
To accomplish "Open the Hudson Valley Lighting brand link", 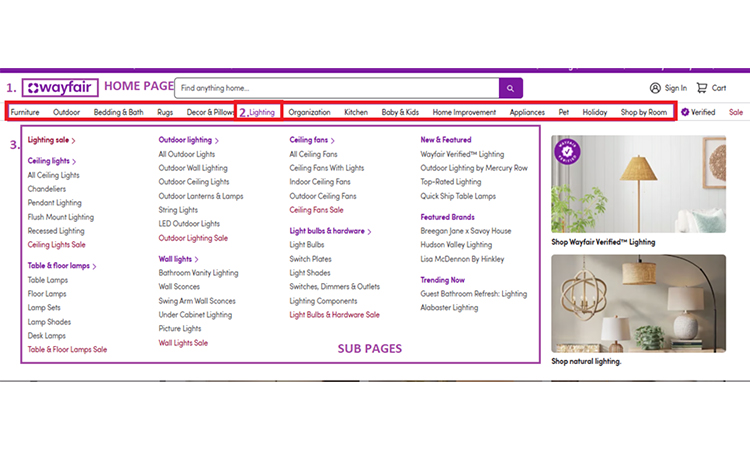I will pos(456,244).
